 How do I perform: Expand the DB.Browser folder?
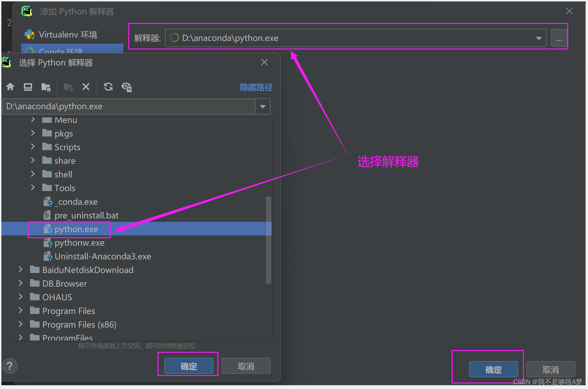(20, 283)
